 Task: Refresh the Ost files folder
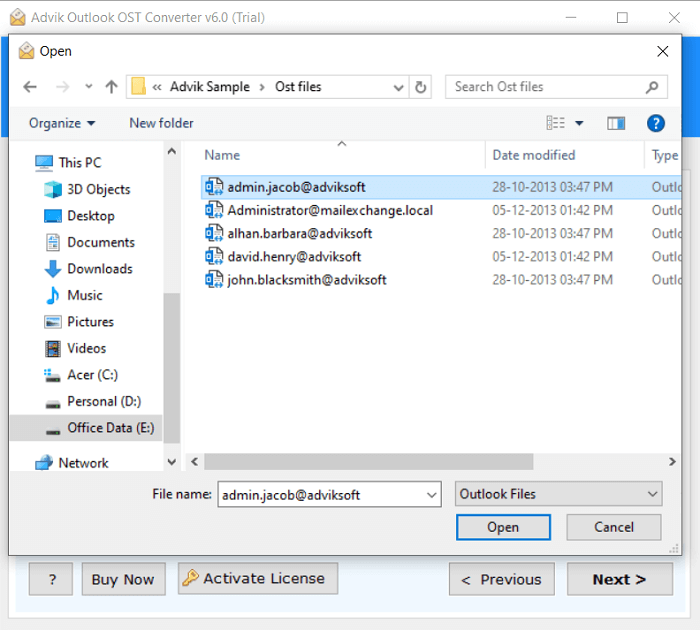[421, 87]
